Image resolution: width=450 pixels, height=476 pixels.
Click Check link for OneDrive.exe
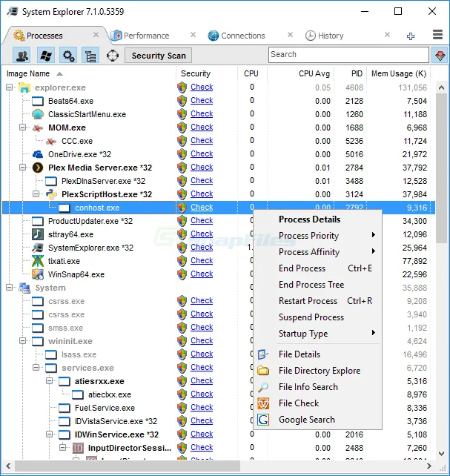tap(202, 153)
